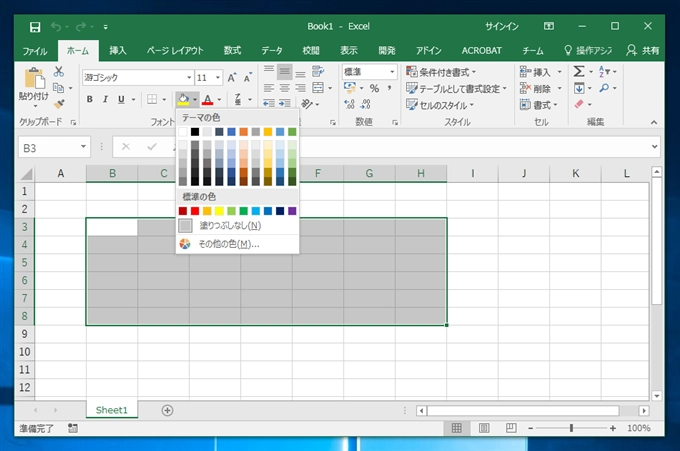
Task: Pick the yellow standard color swatch
Action: (219, 211)
